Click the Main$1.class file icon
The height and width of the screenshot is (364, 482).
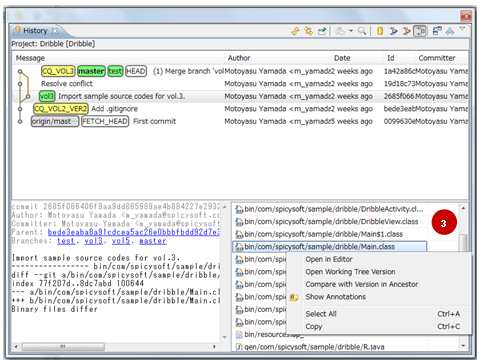(239, 235)
